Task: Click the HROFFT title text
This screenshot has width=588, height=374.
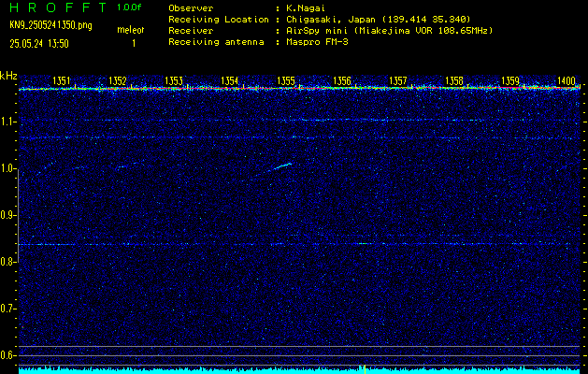Action: click(58, 7)
